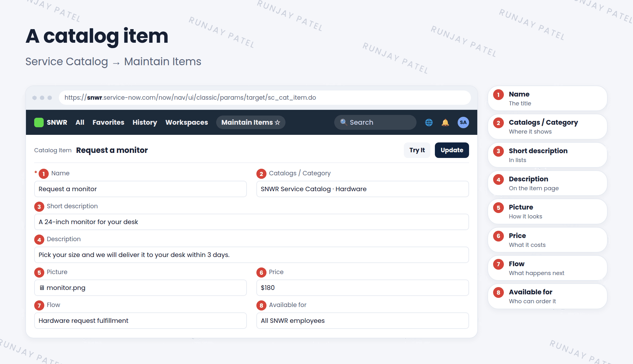The height and width of the screenshot is (364, 633).
Task: Select the 'Description – On the item page' card
Action: [x=547, y=183]
